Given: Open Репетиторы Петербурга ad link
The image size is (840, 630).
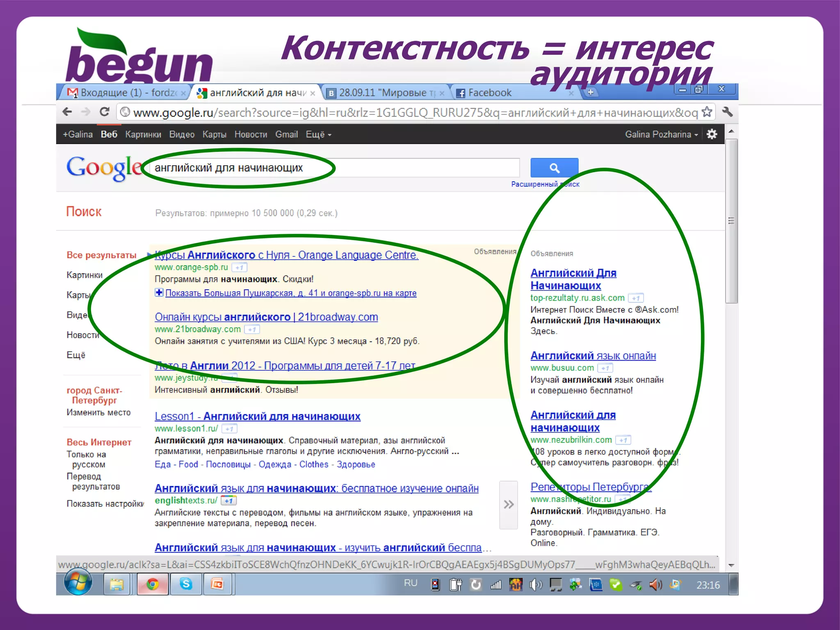Looking at the screenshot, I should [591, 487].
